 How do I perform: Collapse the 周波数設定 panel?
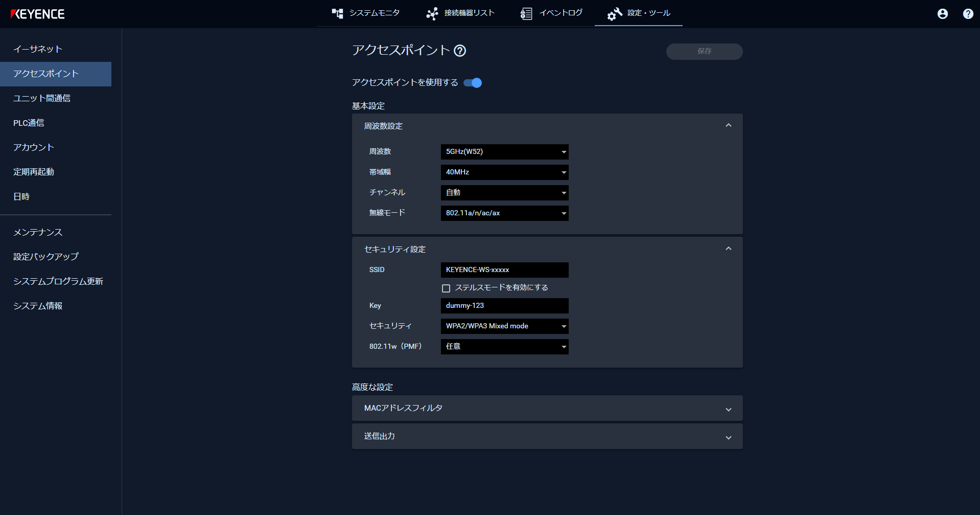(729, 124)
